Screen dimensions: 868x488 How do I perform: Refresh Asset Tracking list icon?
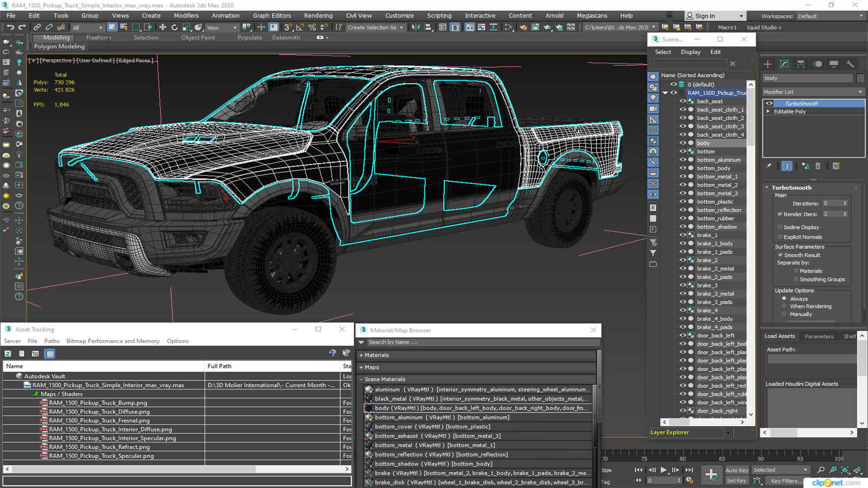point(8,354)
